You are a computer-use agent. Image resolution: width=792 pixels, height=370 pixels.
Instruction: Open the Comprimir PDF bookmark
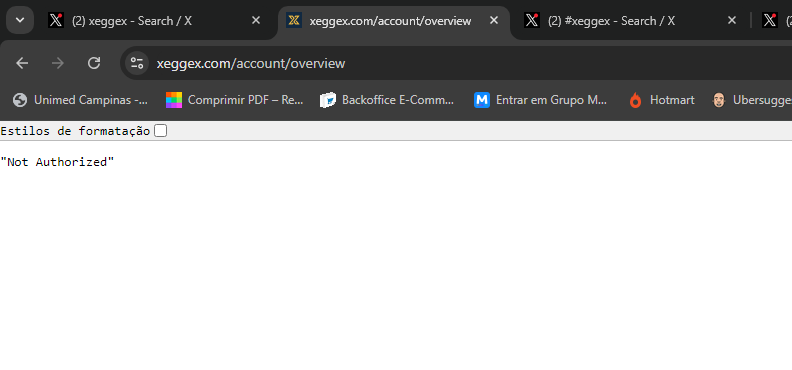tap(235, 100)
